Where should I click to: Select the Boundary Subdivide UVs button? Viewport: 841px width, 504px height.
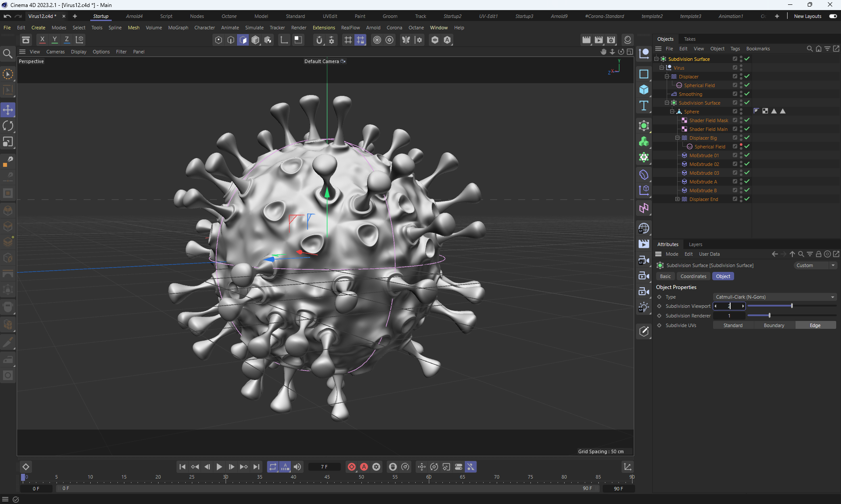point(774,325)
